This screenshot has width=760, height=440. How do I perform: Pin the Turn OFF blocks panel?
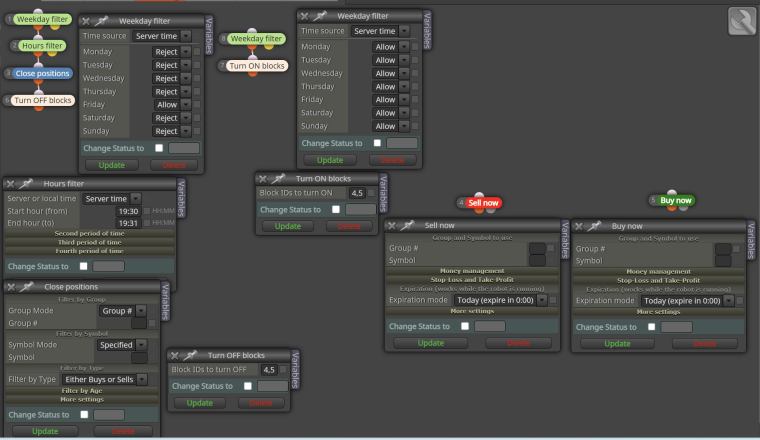pyautogui.click(x=190, y=355)
